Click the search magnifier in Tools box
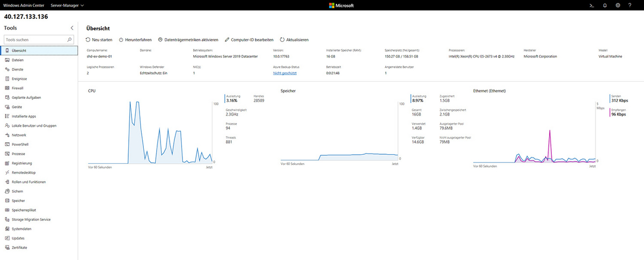This screenshot has height=260, width=644. (69, 40)
